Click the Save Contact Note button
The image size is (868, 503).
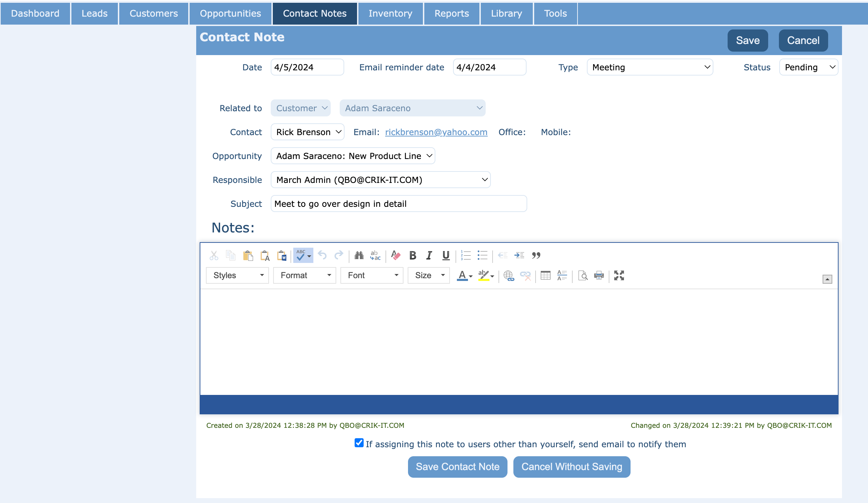[457, 467]
